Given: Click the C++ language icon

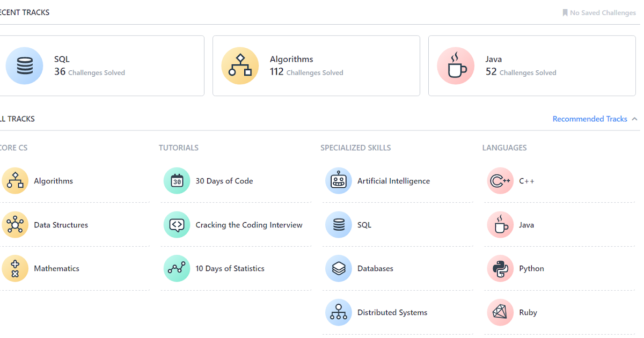Looking at the screenshot, I should [x=500, y=181].
